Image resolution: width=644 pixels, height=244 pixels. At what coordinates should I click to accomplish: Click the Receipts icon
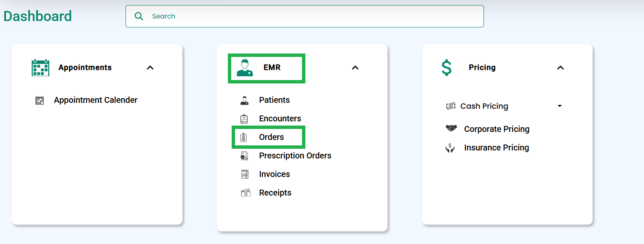246,193
